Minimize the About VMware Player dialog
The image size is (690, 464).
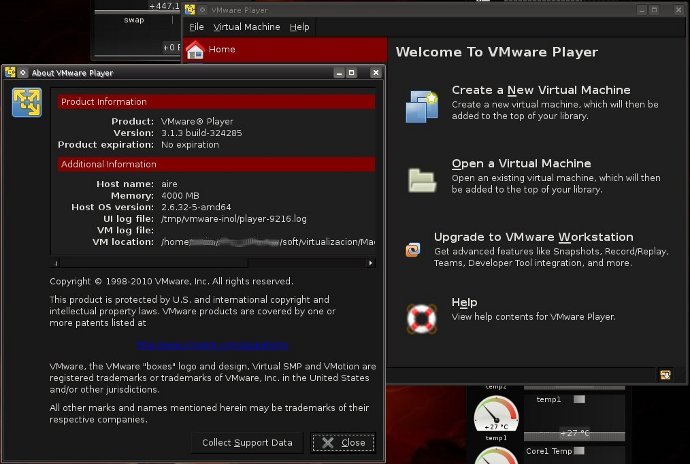339,73
